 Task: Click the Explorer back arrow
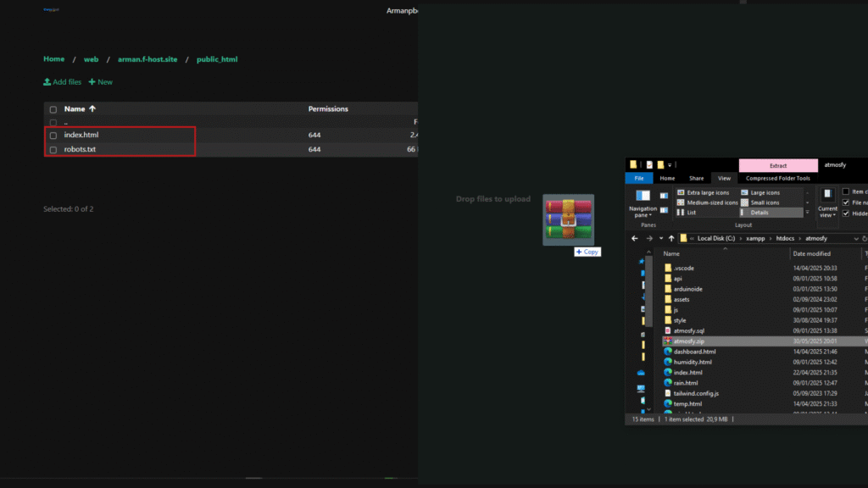[x=635, y=239]
